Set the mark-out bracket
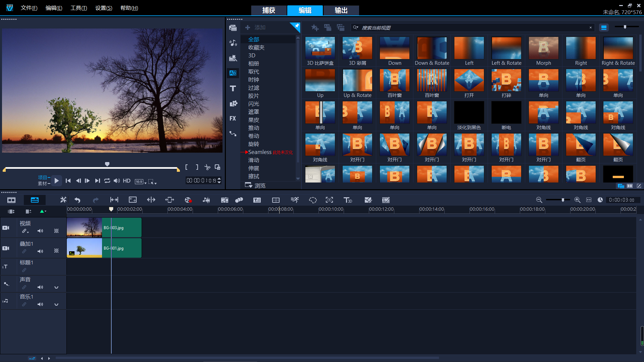Image resolution: width=644 pixels, height=362 pixels. coord(197,167)
